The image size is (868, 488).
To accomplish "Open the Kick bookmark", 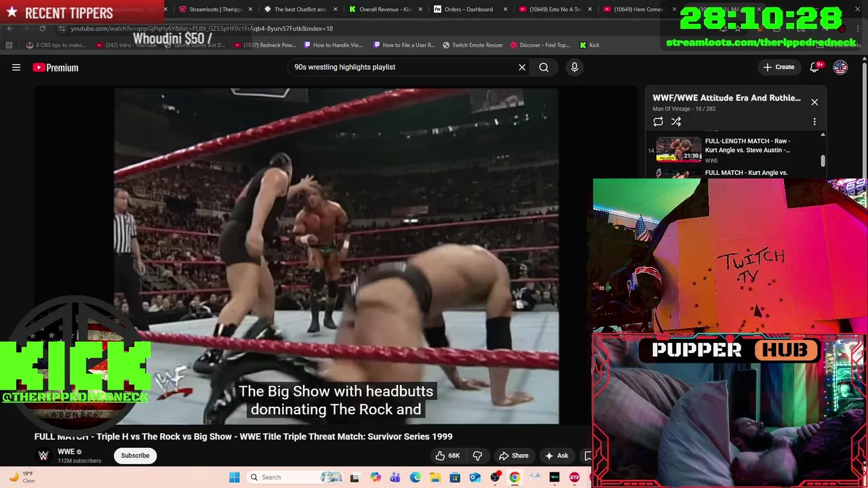I will [589, 45].
